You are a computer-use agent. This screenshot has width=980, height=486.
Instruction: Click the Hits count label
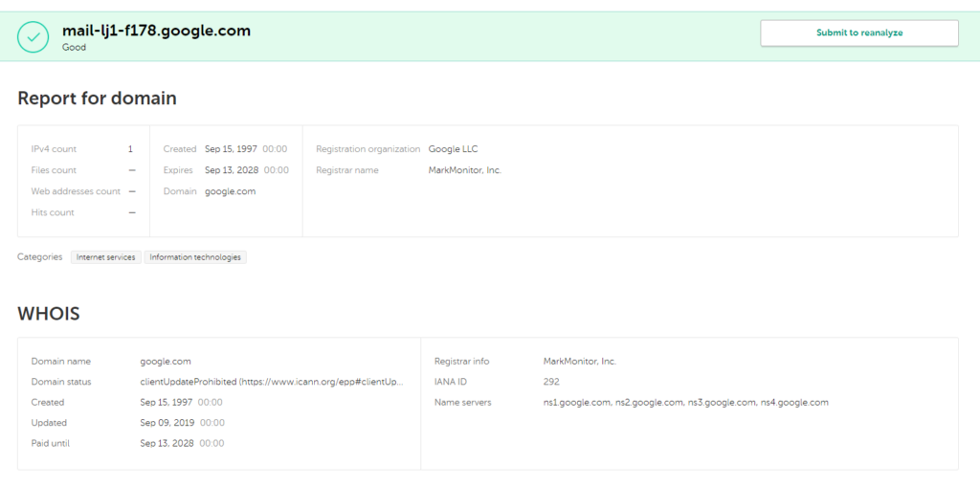click(x=53, y=212)
